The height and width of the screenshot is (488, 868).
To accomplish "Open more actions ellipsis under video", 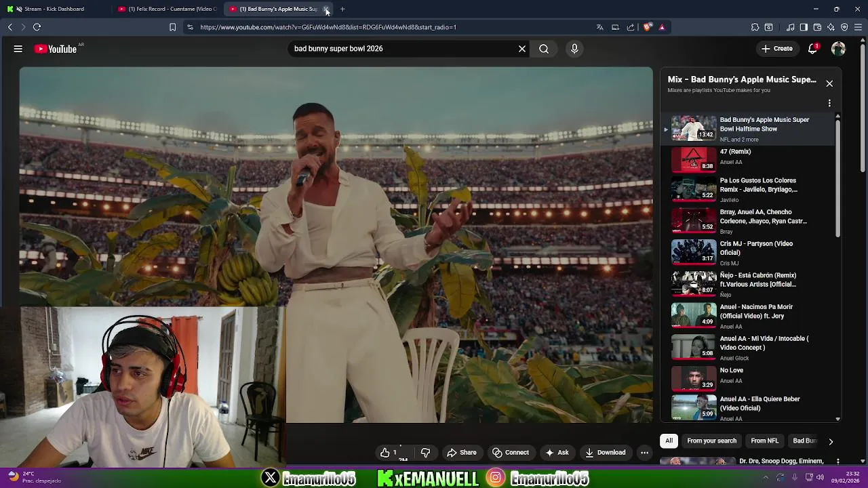I will pos(645,453).
